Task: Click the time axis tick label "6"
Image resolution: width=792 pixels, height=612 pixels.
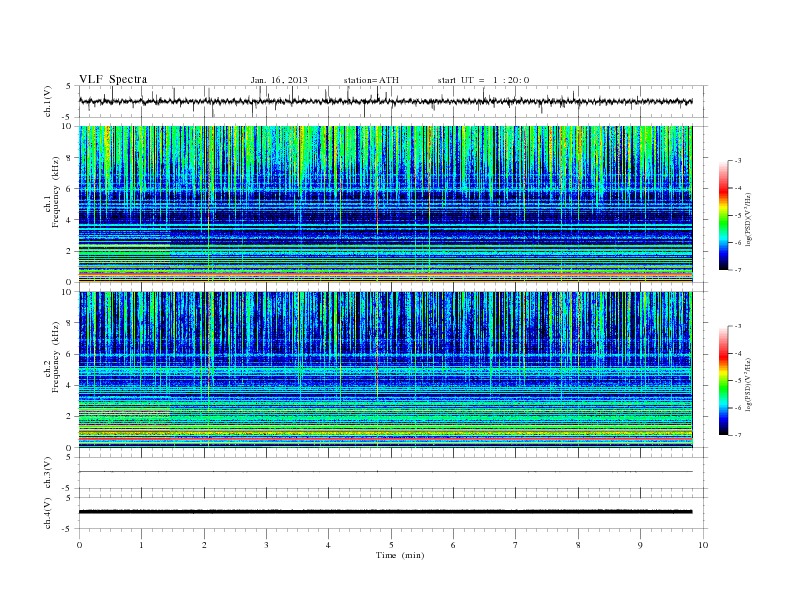Action: click(453, 545)
